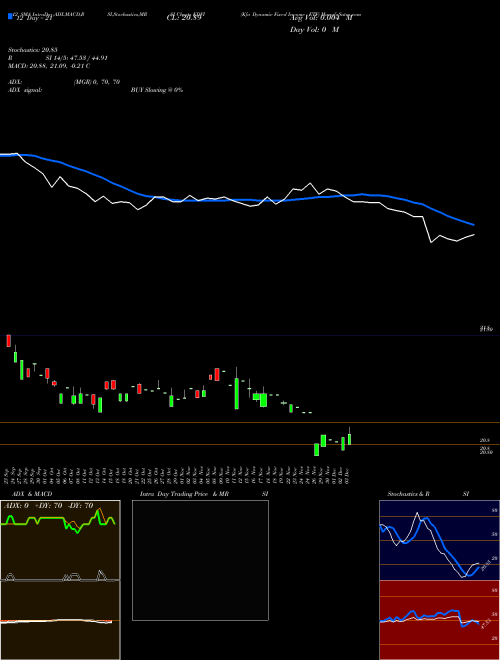
Task: Click the 'ADX signal:' label
Action: (x=25, y=90)
